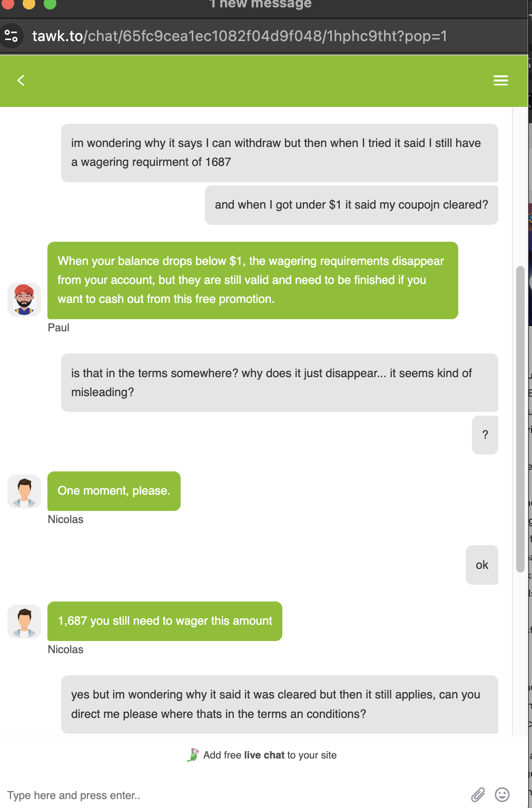532x808 pixels.
Task: Click the green macOS maximize window button
Action: [x=50, y=4]
